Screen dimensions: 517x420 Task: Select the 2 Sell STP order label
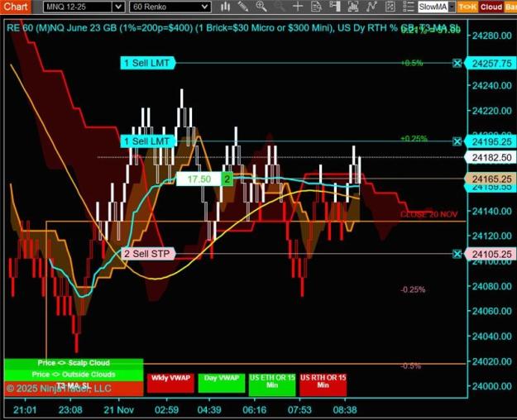pos(147,254)
